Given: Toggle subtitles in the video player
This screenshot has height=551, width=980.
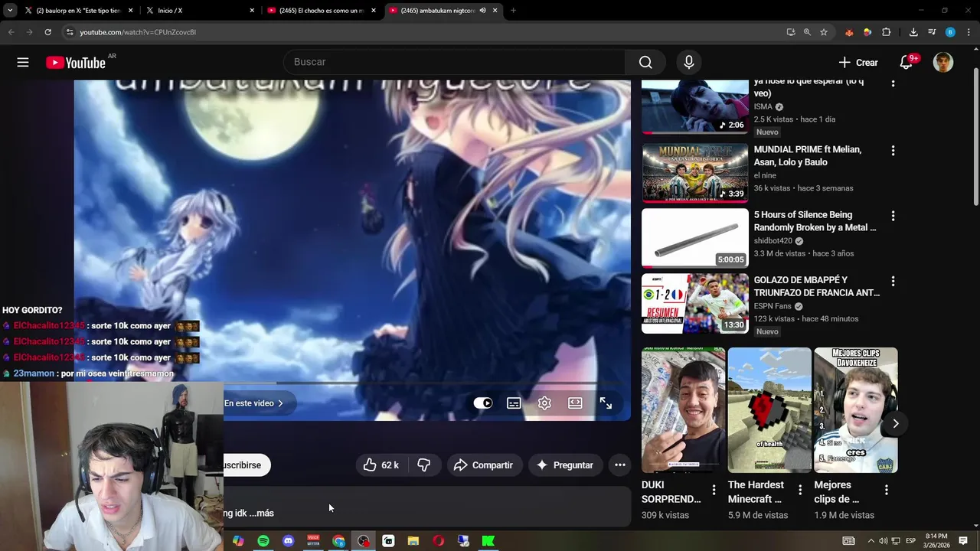Looking at the screenshot, I should pyautogui.click(x=514, y=403).
